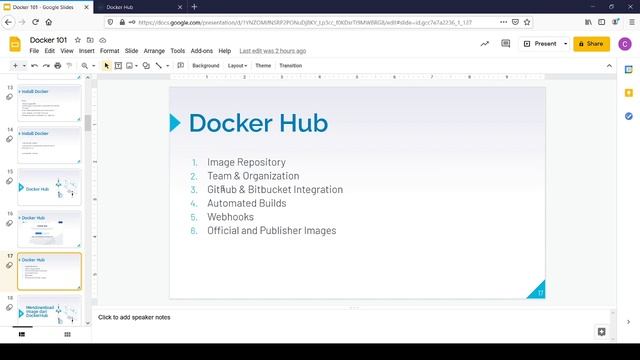The height and width of the screenshot is (360, 640).
Task: Print the presentation
Action: click(58, 66)
